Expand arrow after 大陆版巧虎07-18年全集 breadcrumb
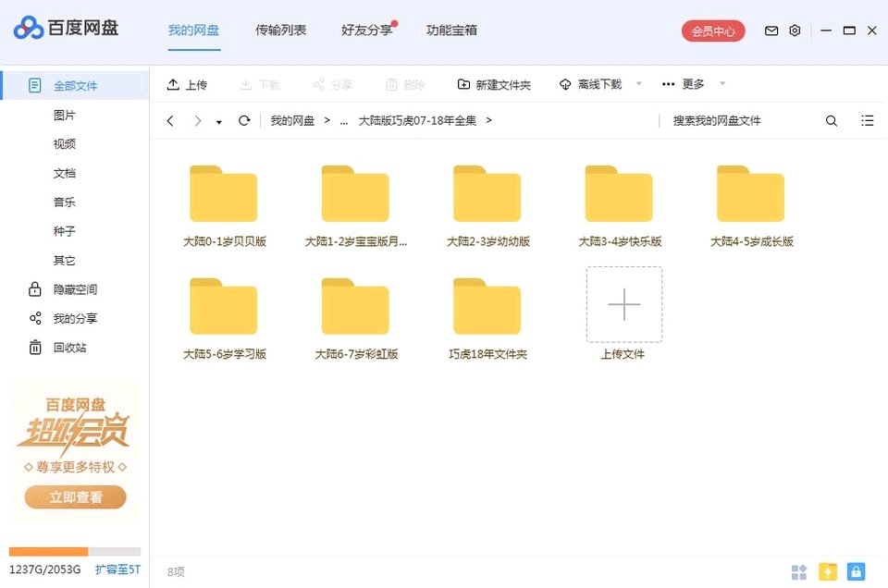The width and height of the screenshot is (888, 588). (488, 120)
